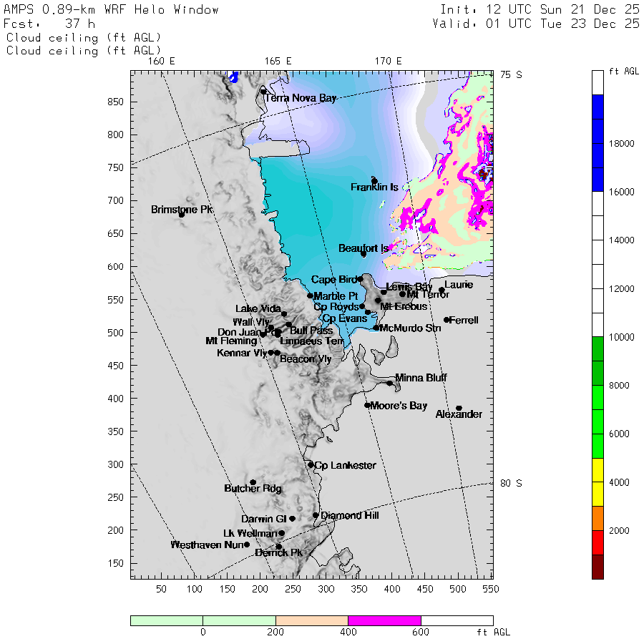Click the McMurdo Stn station marker dot
This screenshot has height=644, width=644.
(376, 328)
